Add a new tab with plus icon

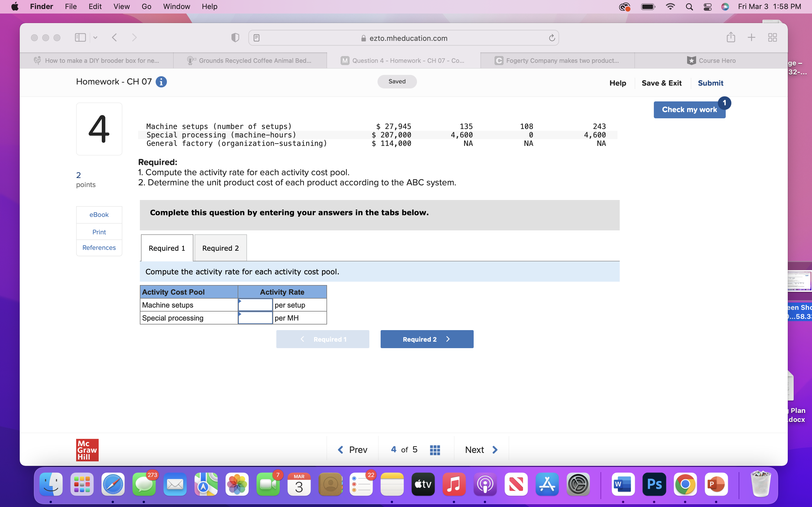752,37
